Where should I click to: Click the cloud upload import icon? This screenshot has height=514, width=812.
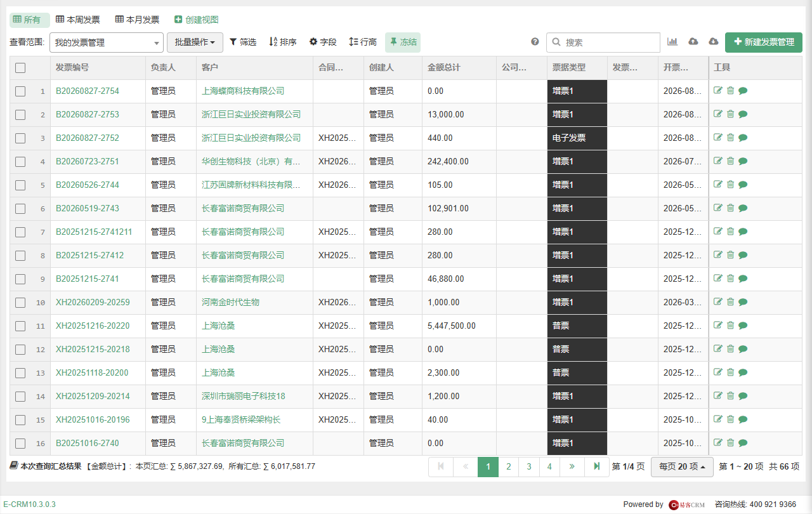[x=693, y=42]
